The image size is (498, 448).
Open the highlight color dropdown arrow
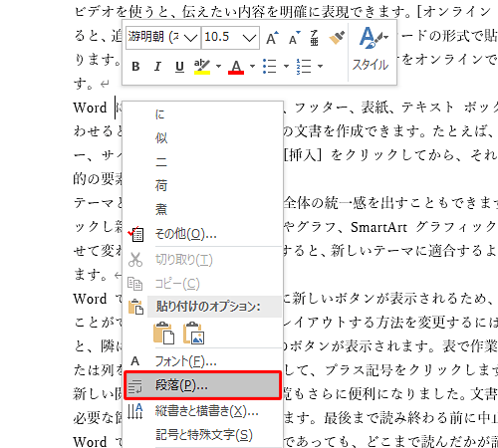point(218,67)
